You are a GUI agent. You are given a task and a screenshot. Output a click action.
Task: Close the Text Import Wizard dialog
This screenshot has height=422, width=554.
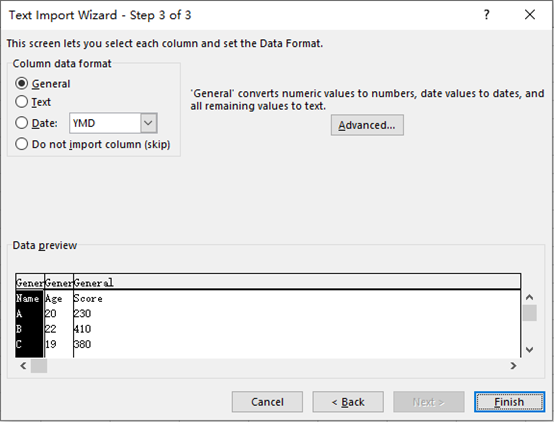[x=530, y=15]
